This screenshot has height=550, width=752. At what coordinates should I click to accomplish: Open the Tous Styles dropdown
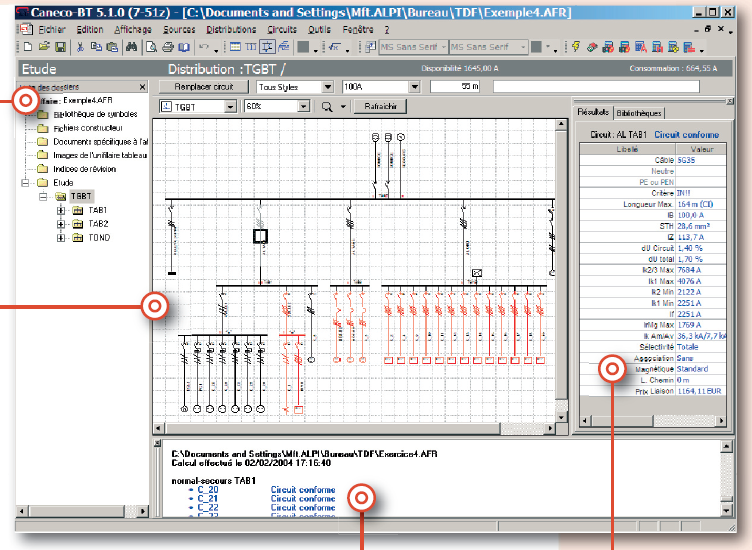(x=328, y=87)
